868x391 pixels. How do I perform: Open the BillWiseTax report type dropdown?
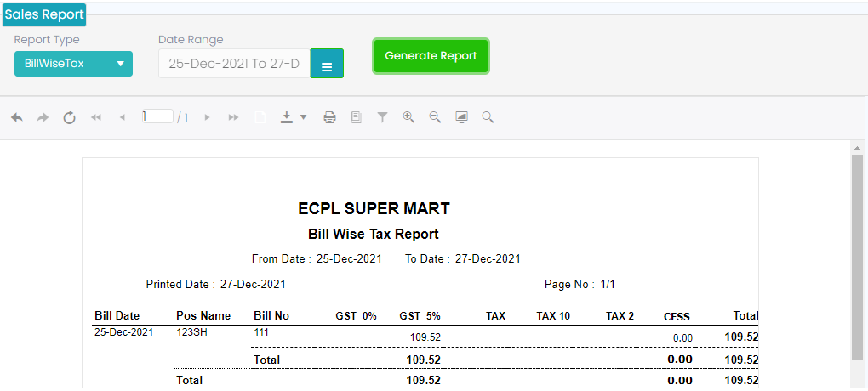pyautogui.click(x=73, y=64)
